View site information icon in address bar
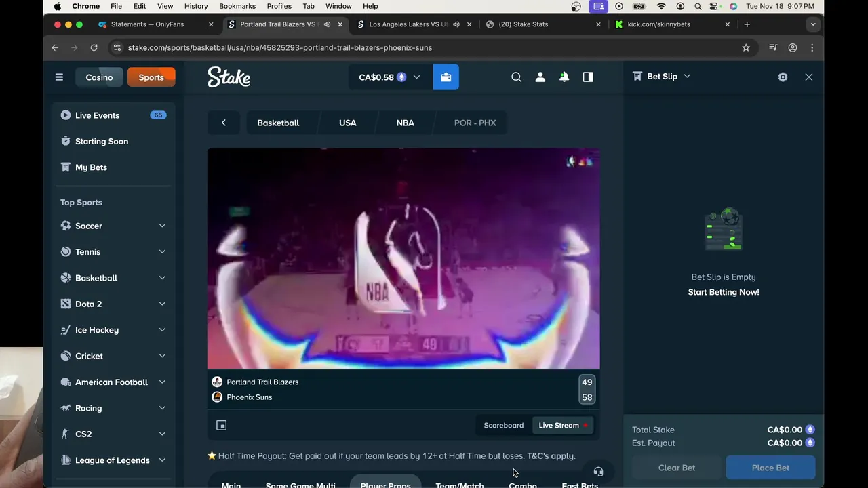The height and width of the screenshot is (488, 868). click(117, 47)
